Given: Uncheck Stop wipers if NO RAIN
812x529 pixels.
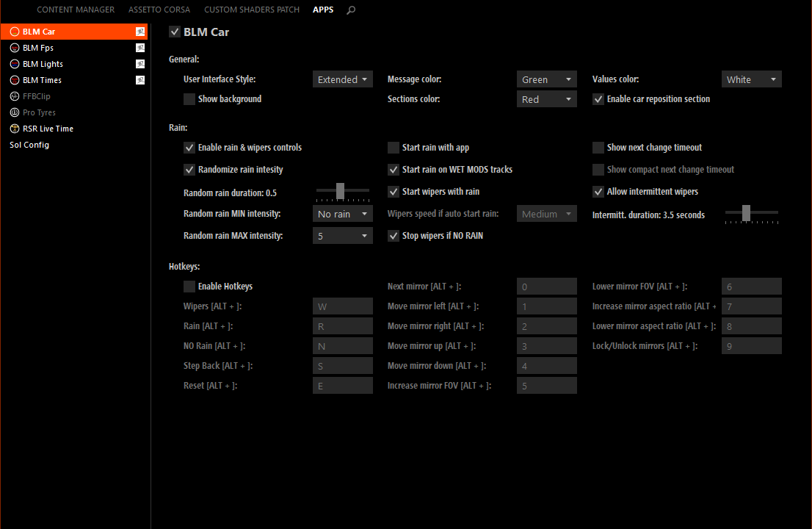Looking at the screenshot, I should click(394, 236).
